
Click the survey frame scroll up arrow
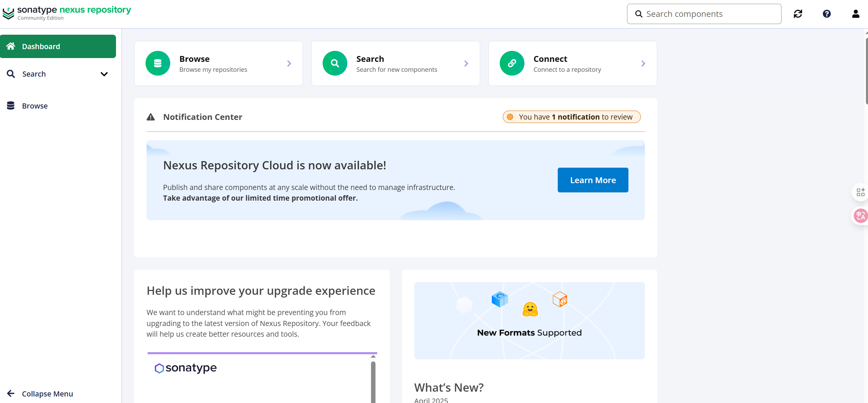[x=373, y=357]
